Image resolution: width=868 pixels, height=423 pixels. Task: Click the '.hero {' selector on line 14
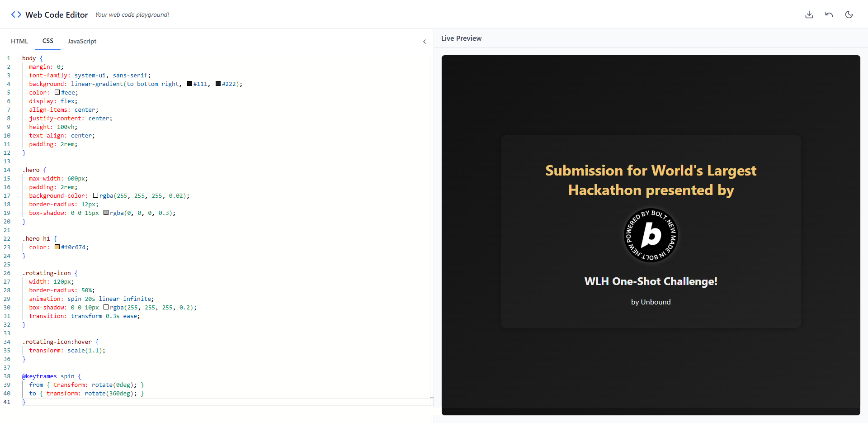(34, 170)
